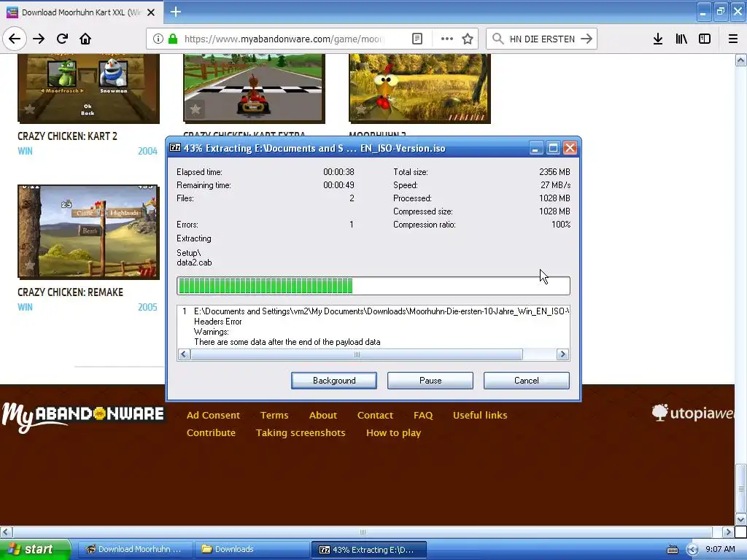Close the Download Moorhuhn Kart XXL tab

[x=151, y=12]
